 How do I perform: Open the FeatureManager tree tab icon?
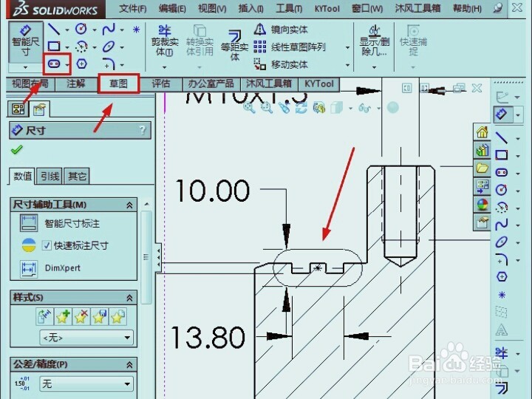(x=18, y=109)
